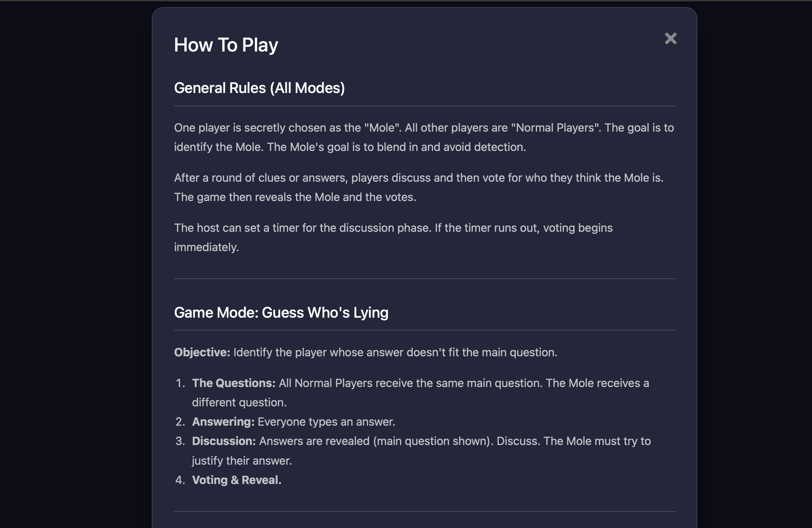Click the text justify their answer

click(242, 461)
